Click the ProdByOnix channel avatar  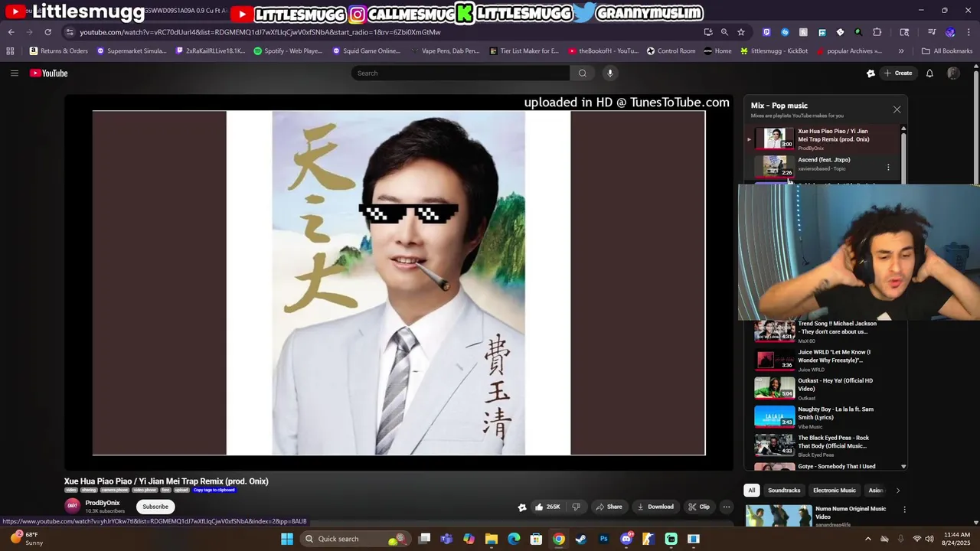click(x=73, y=506)
